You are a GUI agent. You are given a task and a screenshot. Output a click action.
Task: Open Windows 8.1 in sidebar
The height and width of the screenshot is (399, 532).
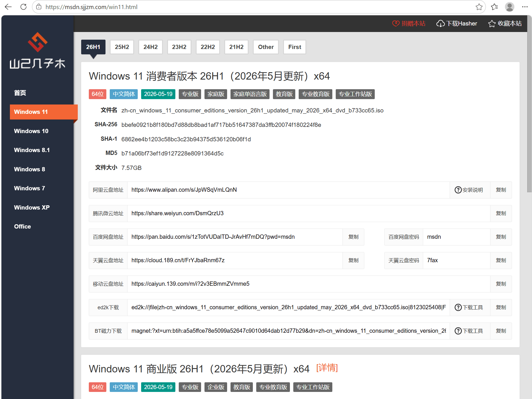coord(32,150)
